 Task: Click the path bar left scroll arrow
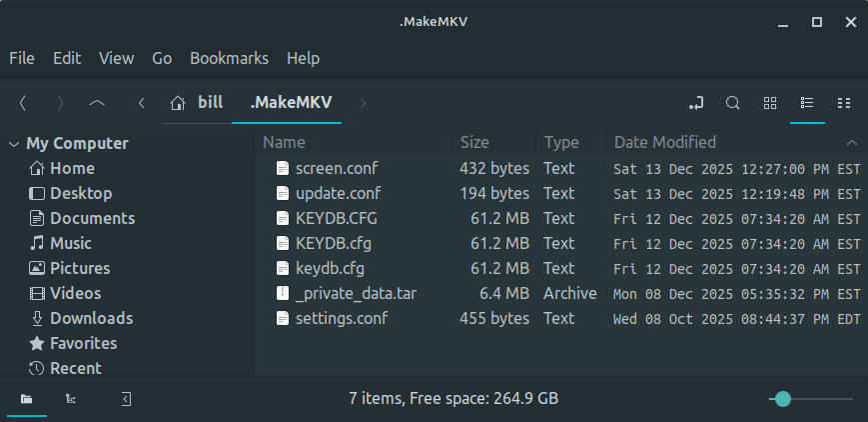142,103
